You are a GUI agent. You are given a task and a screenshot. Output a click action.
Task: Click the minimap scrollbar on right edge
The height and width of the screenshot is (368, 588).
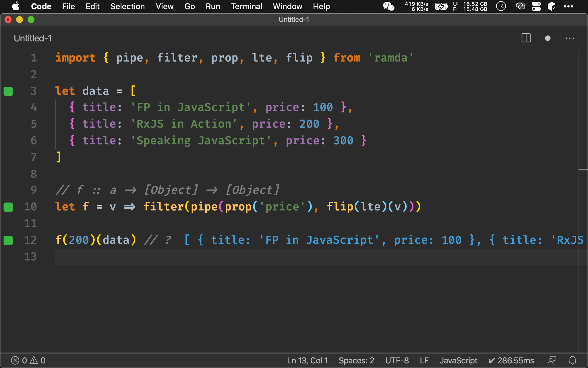583,201
